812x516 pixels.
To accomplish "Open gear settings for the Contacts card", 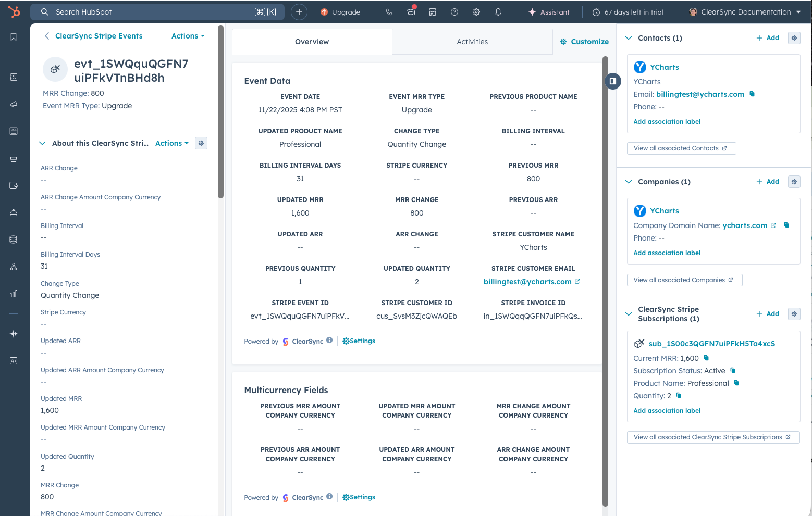I will point(794,38).
